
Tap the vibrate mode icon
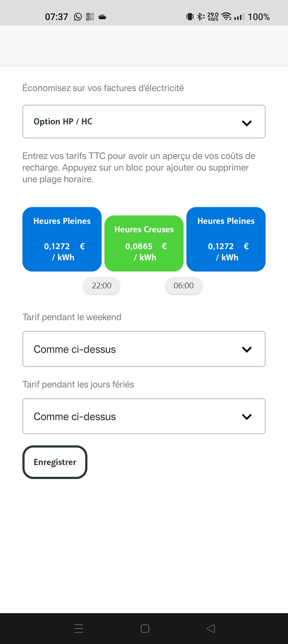click(x=190, y=17)
